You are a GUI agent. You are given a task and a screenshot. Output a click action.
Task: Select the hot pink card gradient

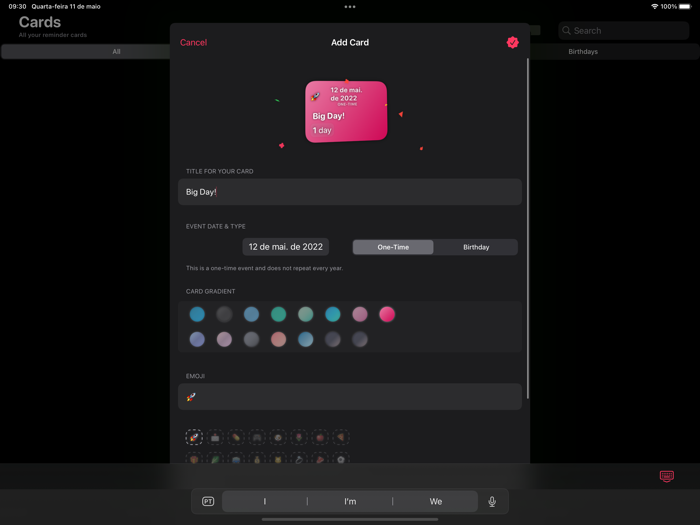click(x=387, y=314)
